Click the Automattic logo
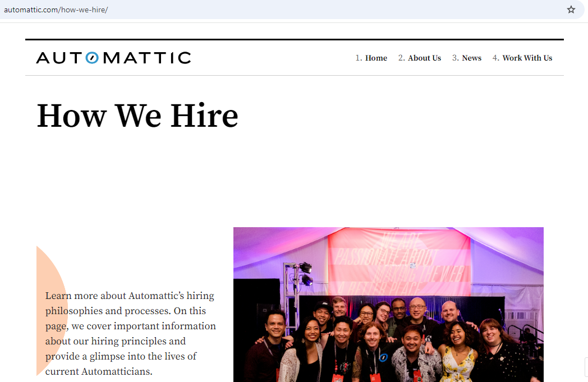This screenshot has width=588, height=382. [113, 58]
